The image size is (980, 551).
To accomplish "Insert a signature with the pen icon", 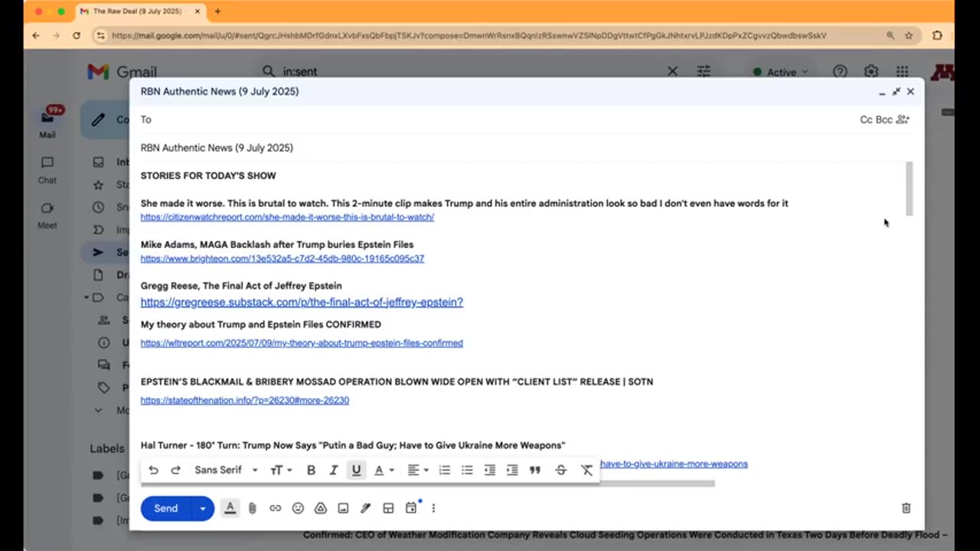I will (366, 508).
